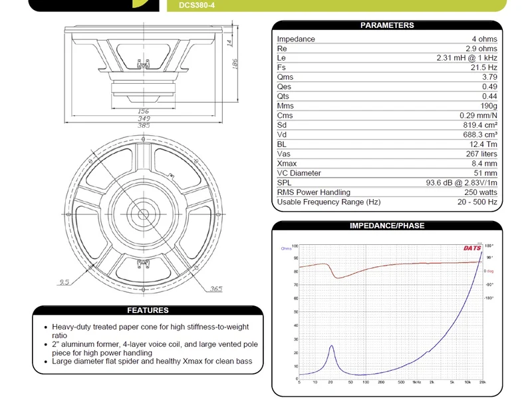Select the "819.4 cm²" Sd value
This screenshot has height=404, width=532.
tap(480, 125)
